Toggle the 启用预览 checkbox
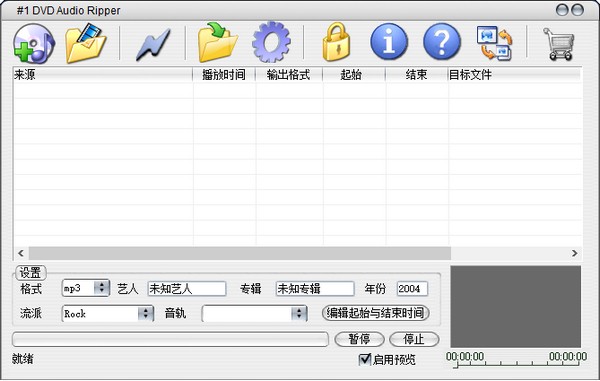This screenshot has height=381, width=600. tap(365, 359)
